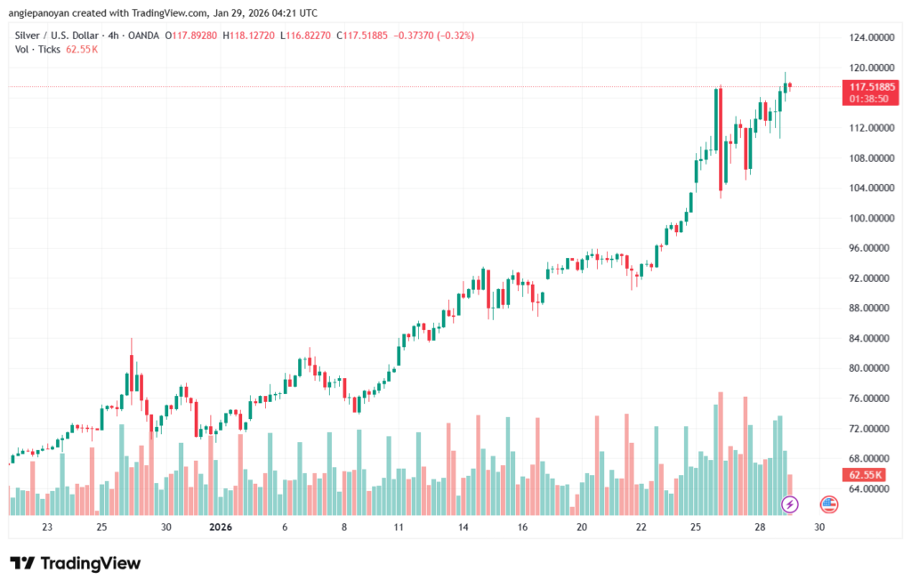Click the TradingView logo at bottom

coord(75,563)
